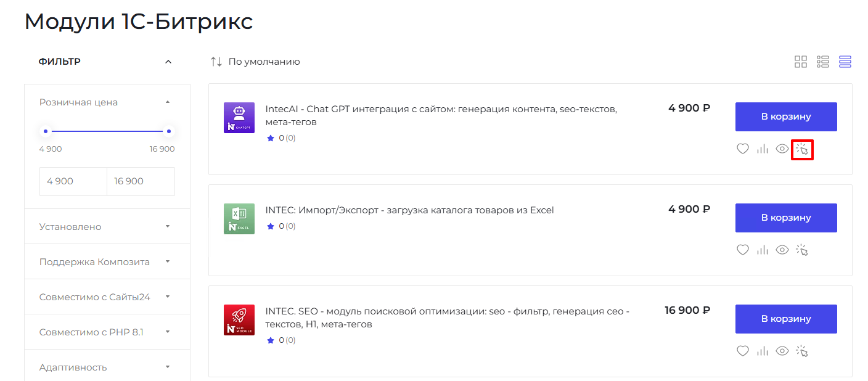Quick view INTEC Import/Export (eye icon)
The height and width of the screenshot is (381, 868).
[782, 250]
